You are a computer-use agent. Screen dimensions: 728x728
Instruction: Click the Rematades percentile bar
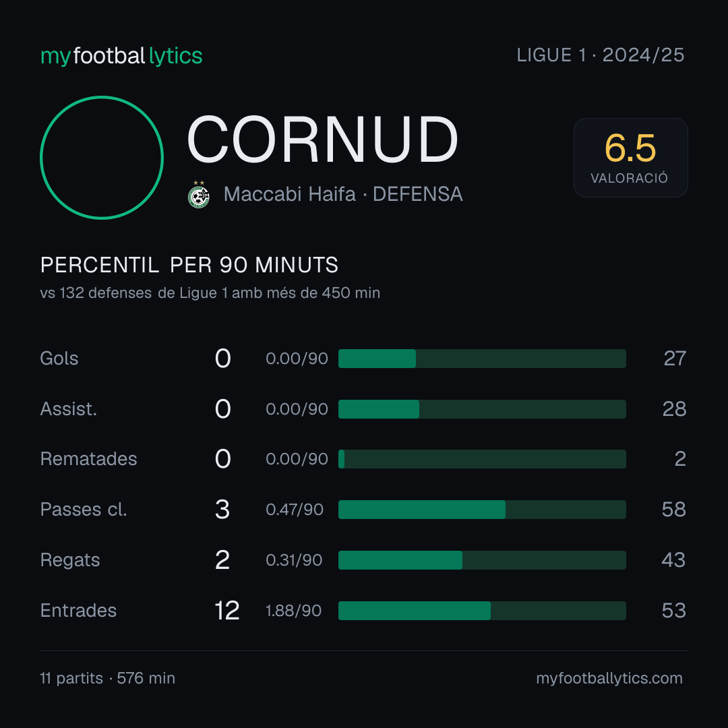point(482,459)
